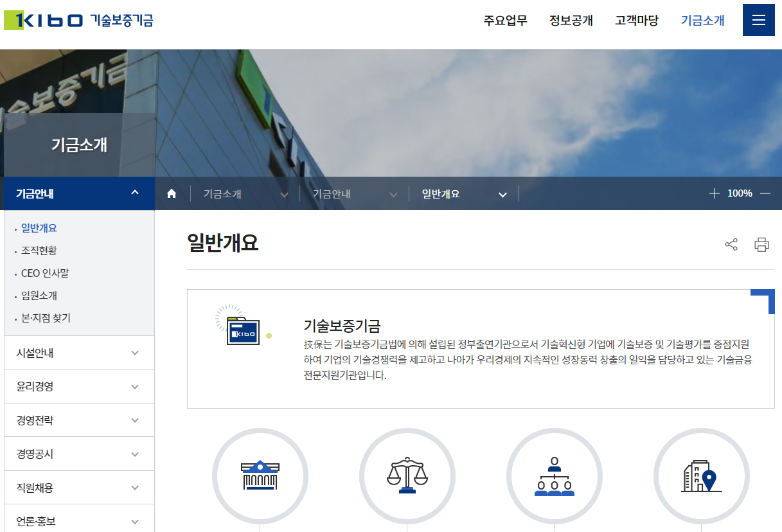The width and height of the screenshot is (782, 532).
Task: Click the minus icon to reduce zoom
Action: pyautogui.click(x=766, y=193)
